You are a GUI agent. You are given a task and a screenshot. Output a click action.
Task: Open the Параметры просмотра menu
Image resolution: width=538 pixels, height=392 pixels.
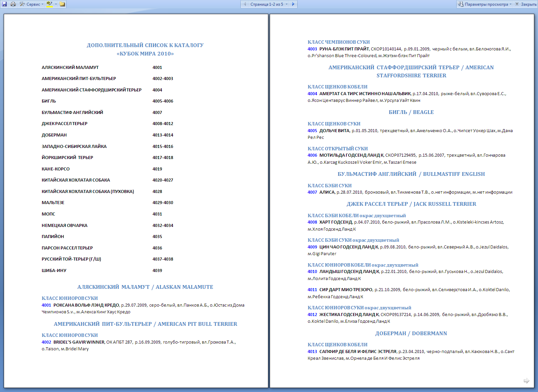click(x=485, y=4)
